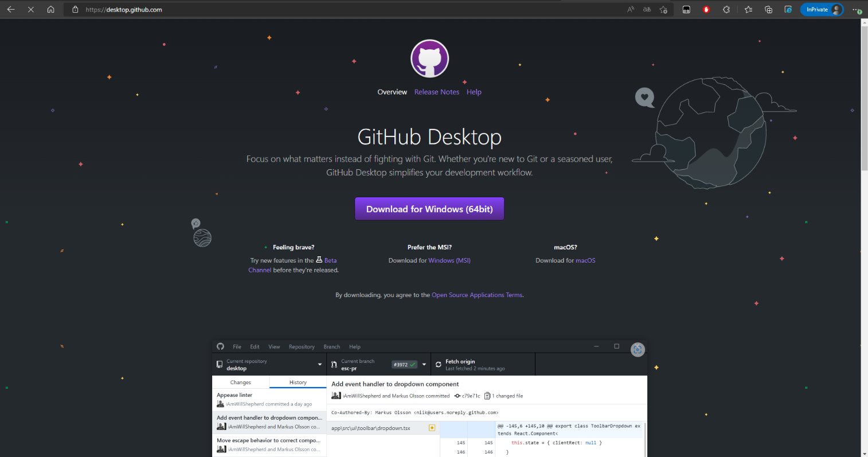The height and width of the screenshot is (457, 868).
Task: Add this page to favorites
Action: [663, 10]
